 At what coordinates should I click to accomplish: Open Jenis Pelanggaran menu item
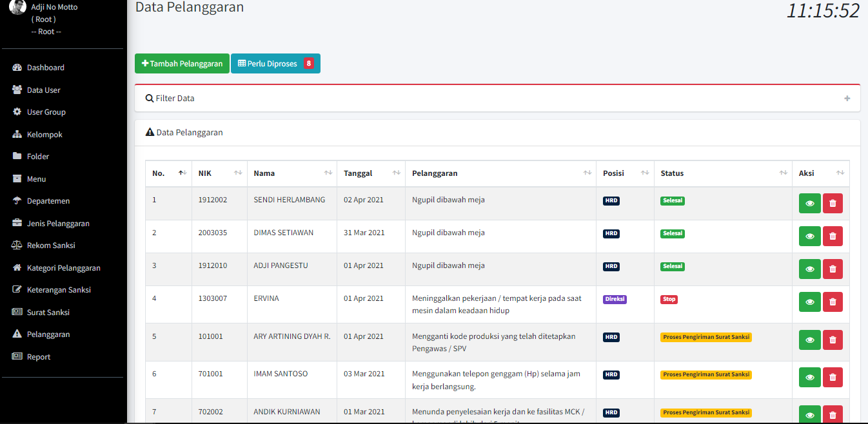(58, 224)
